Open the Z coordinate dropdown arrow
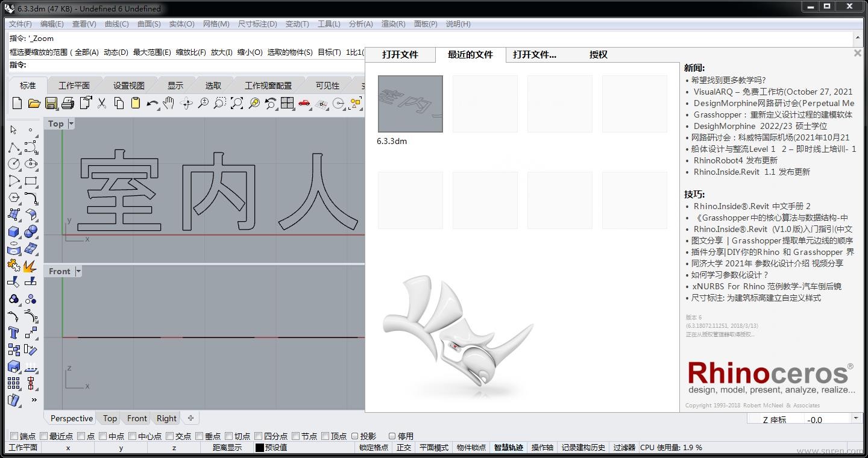Viewport: 868px width, 458px height. tap(855, 418)
